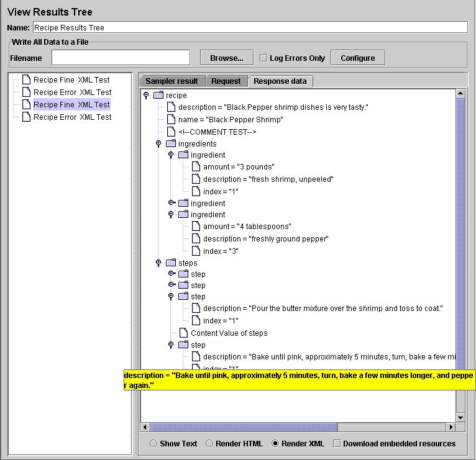Image resolution: width=476 pixels, height=460 pixels.
Task: Collapse the steps node
Action: point(158,263)
